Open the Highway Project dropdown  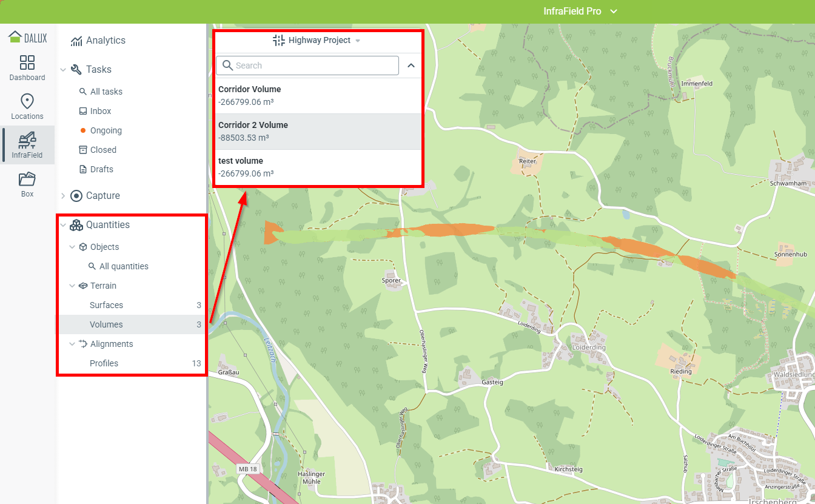(318, 41)
